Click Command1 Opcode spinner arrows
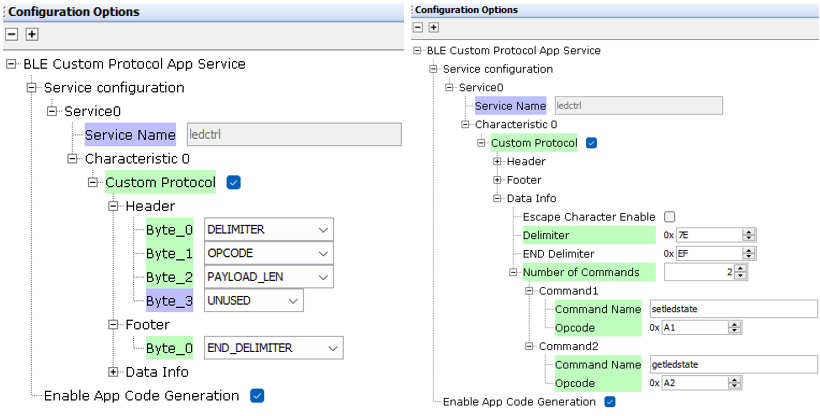The height and width of the screenshot is (416, 820). 736,328
